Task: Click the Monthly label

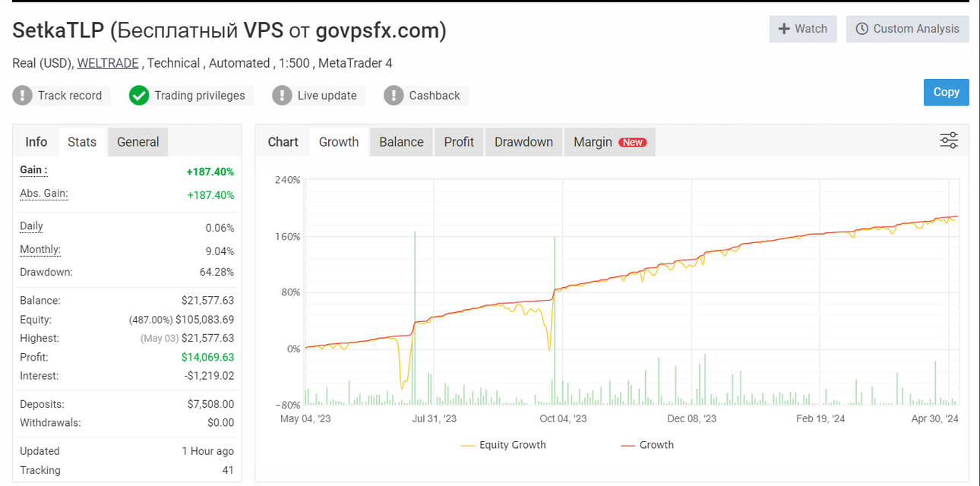Action: (x=40, y=250)
